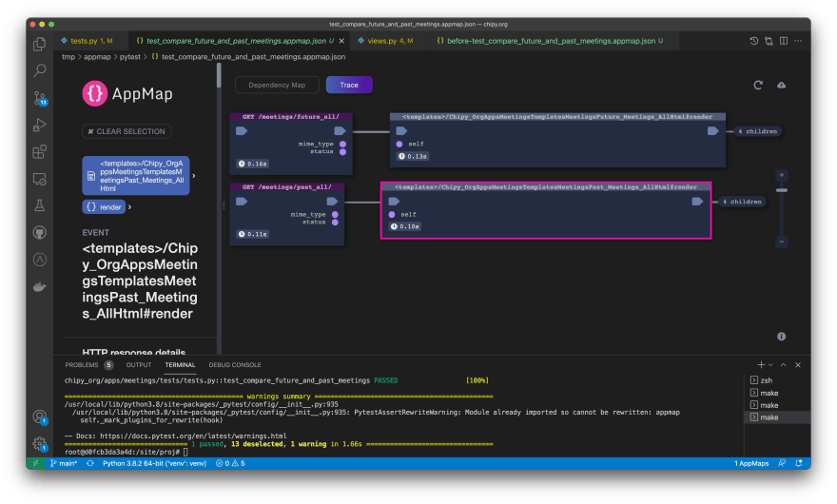Open timeline history icon in editor toolbar

(753, 41)
